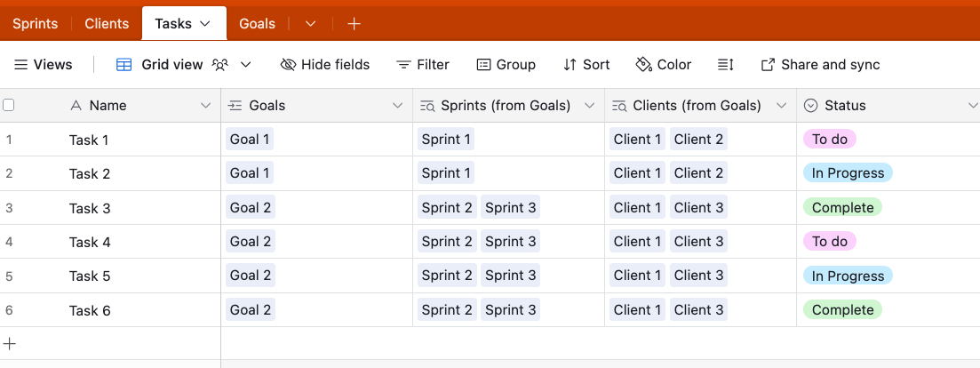Expand the hidden tables list chevron

(x=311, y=24)
